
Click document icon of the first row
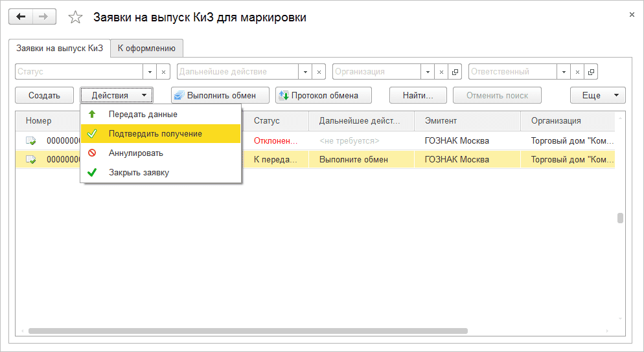pyautogui.click(x=31, y=140)
